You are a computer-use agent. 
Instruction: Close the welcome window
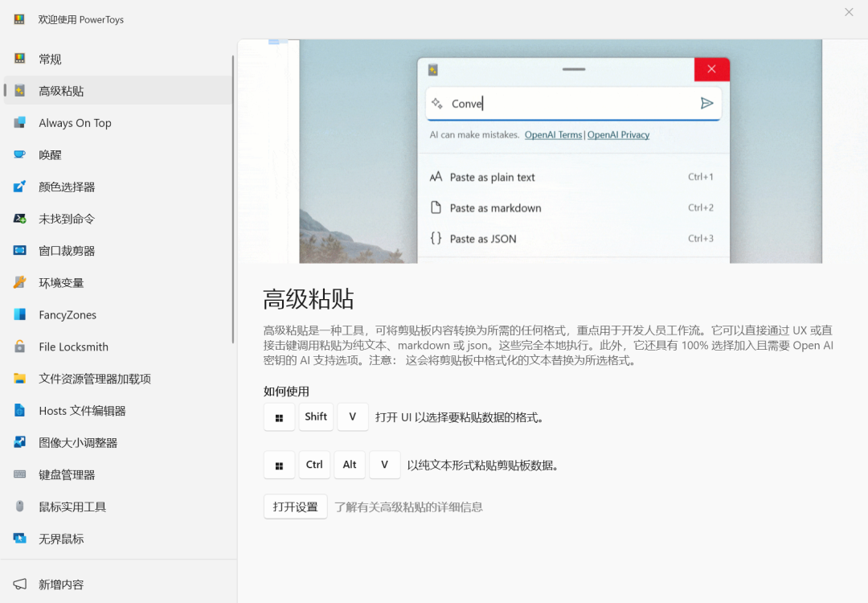[x=849, y=12]
